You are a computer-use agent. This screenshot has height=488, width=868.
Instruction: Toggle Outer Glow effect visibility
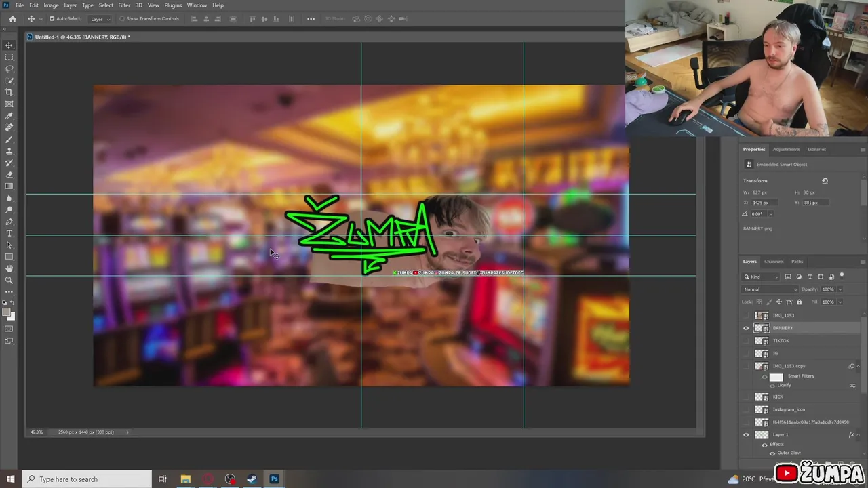click(772, 453)
